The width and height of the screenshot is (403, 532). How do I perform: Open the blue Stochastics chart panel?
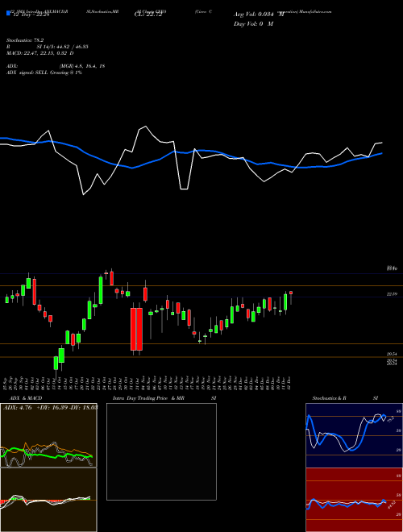[x=354, y=435]
